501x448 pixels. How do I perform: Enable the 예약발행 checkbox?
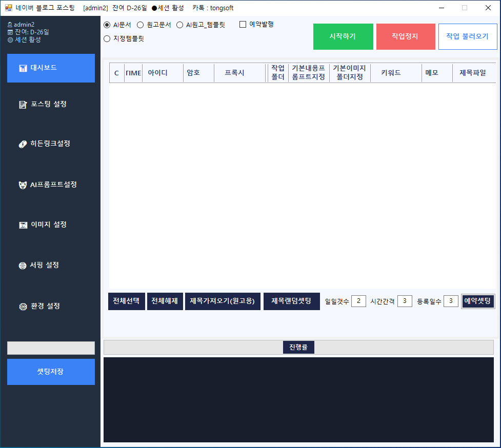point(243,24)
